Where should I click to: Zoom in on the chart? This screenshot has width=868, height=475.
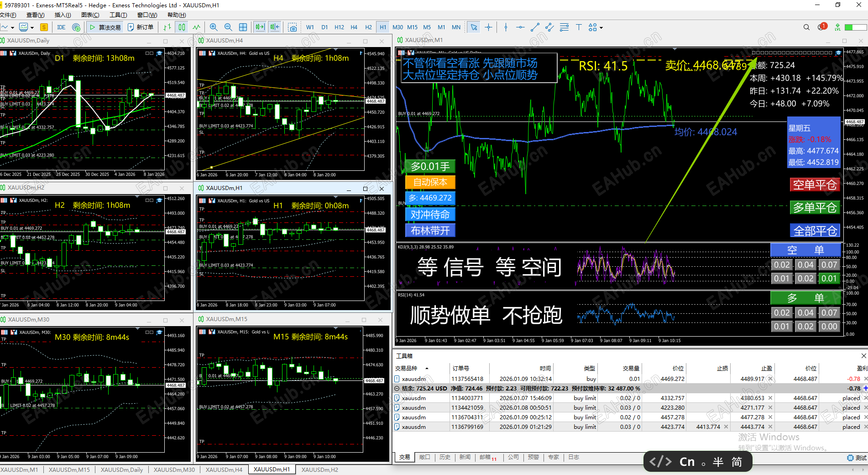point(214,27)
